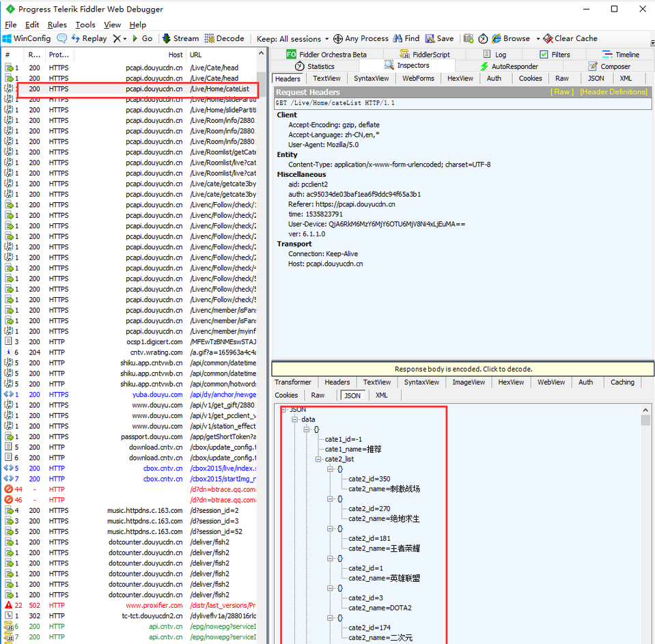Image resolution: width=655 pixels, height=644 pixels.
Task: Open response WebView tab
Action: (551, 382)
